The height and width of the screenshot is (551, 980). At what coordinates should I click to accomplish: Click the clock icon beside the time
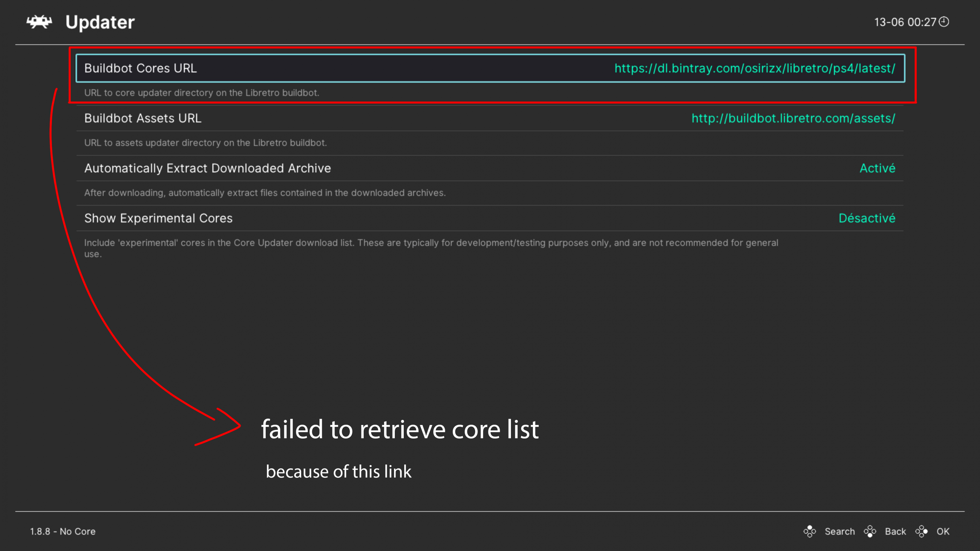(944, 22)
